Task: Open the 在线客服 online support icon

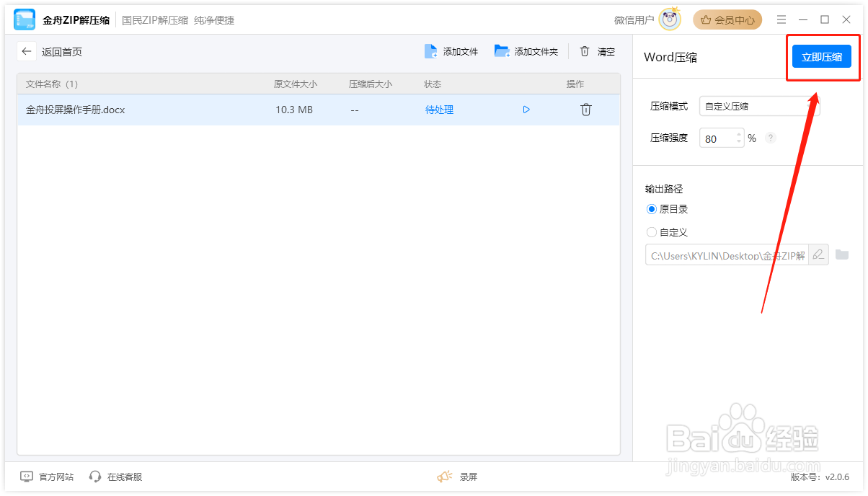Action: pyautogui.click(x=94, y=477)
